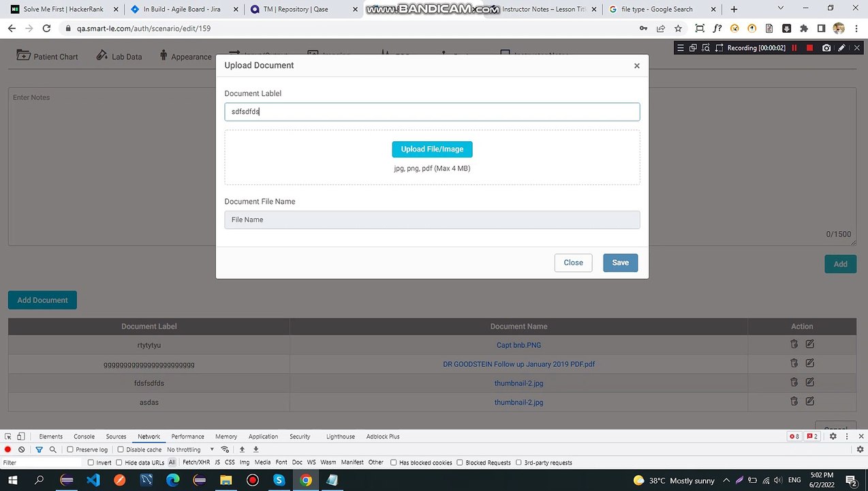Switch to Qase Repository browser tab
The width and height of the screenshot is (868, 491).
click(x=303, y=10)
